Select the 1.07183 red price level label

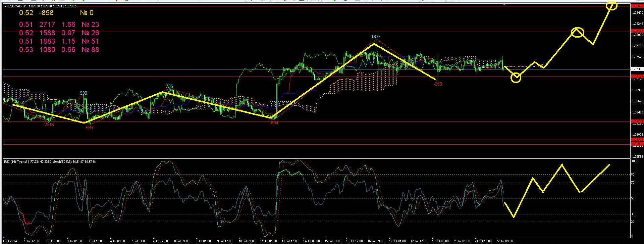[x=637, y=77]
